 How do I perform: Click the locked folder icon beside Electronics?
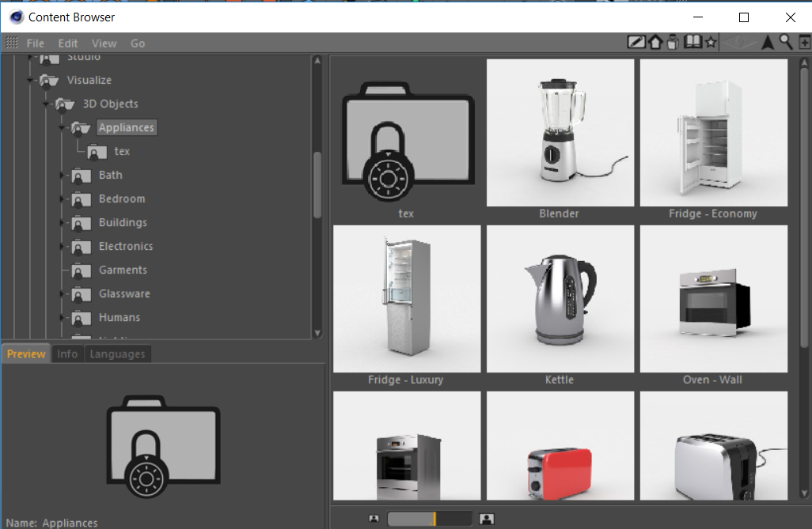point(81,247)
